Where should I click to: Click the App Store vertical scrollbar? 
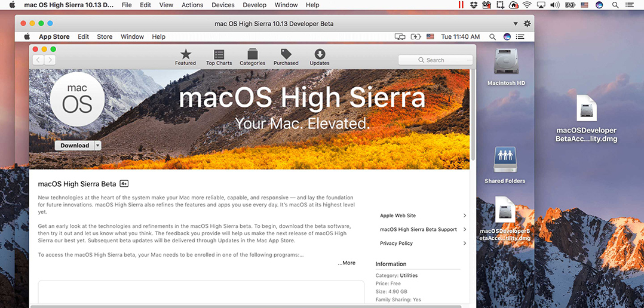473,115
